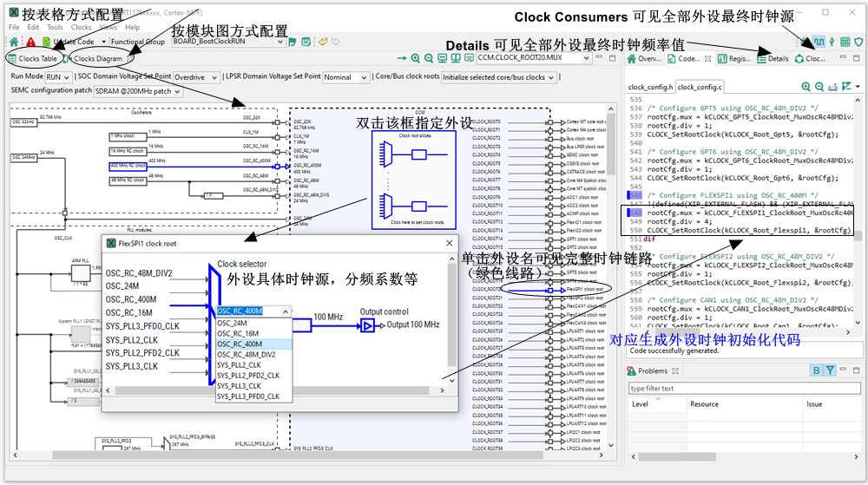Close the Code Preview tab
This screenshot has height=485, width=868.
pos(707,58)
